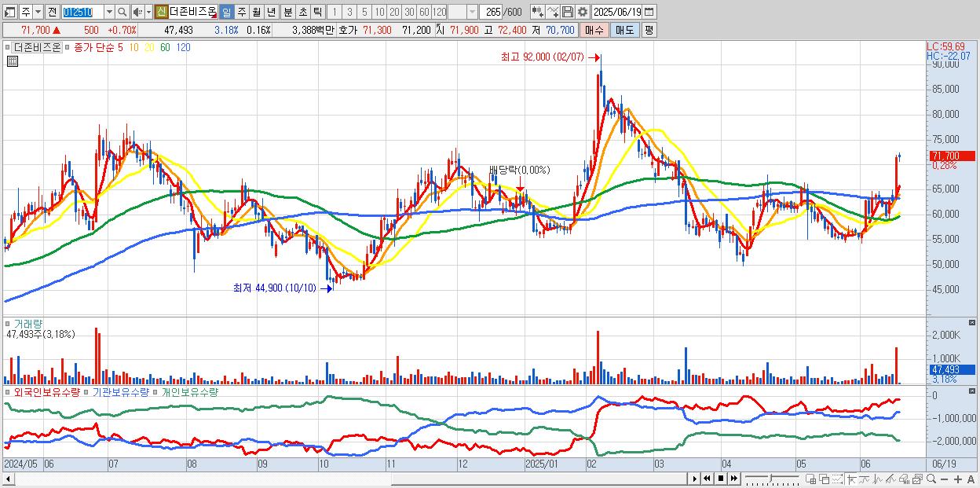Viewport: 980px width, 488px height.
Task: Click the overlapping windows icon
Action: coord(824,479)
